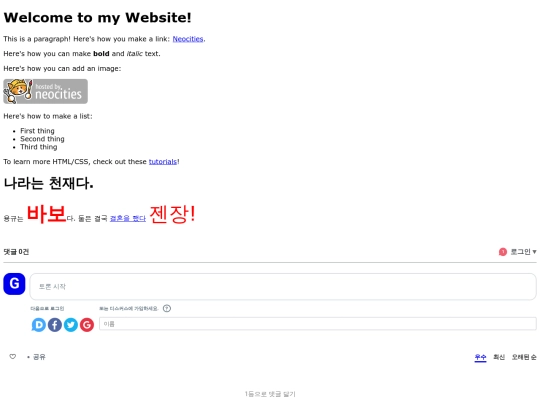Open the question mark help icon
540x405 pixels.
[x=167, y=308]
